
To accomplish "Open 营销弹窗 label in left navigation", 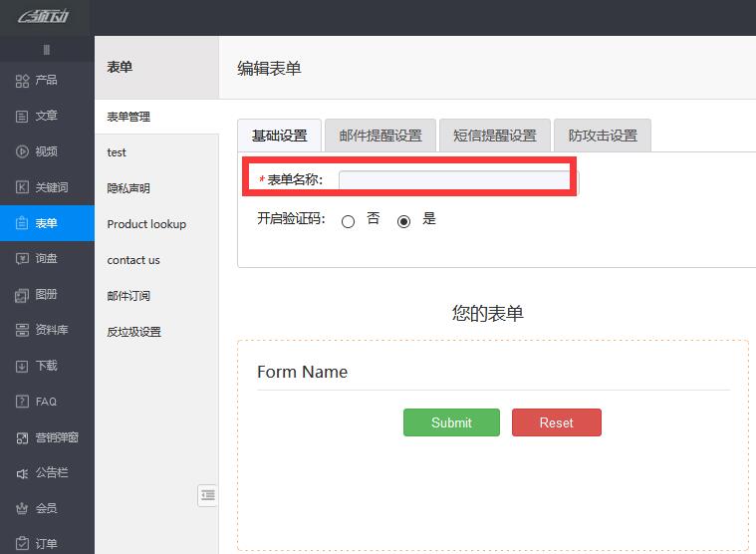I will point(57,437).
